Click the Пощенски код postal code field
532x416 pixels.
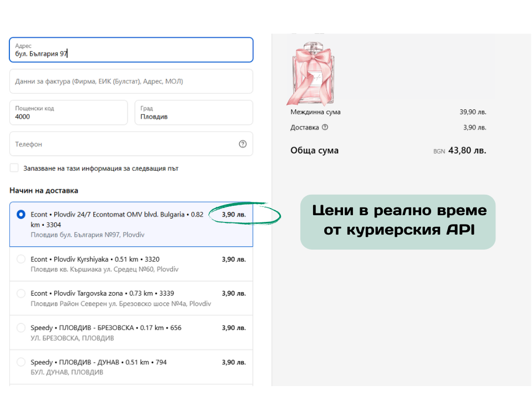[x=68, y=116]
